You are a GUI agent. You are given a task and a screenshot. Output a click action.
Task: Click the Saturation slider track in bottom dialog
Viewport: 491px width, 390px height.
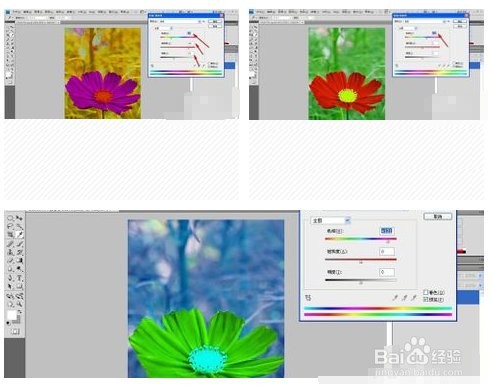coord(361,259)
